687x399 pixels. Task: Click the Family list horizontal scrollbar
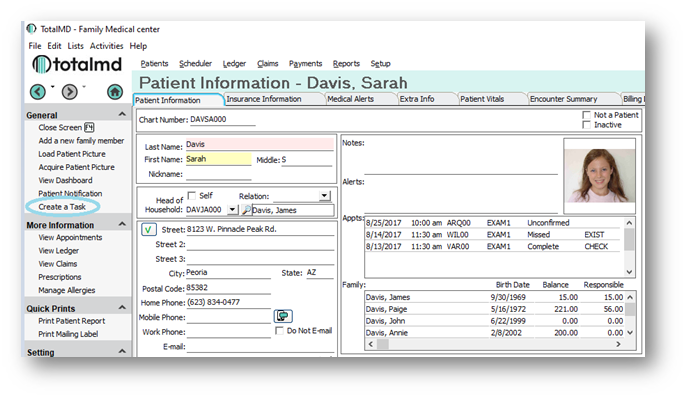pyautogui.click(x=494, y=344)
